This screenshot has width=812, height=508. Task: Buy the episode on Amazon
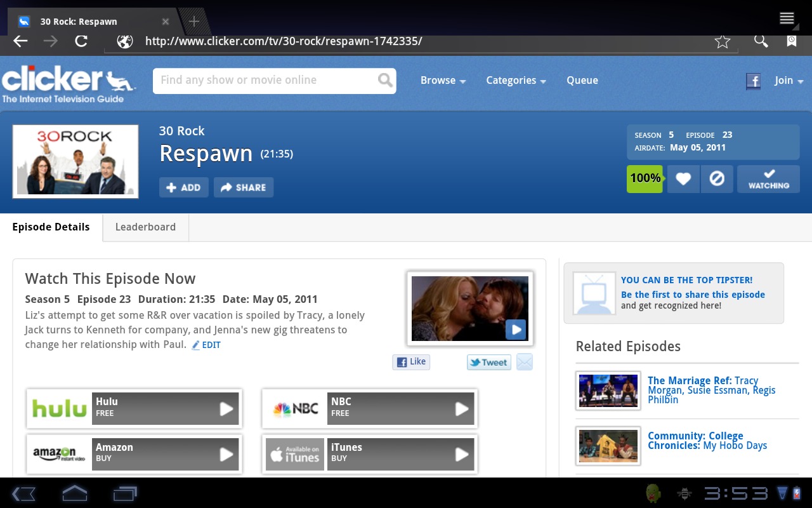click(134, 454)
